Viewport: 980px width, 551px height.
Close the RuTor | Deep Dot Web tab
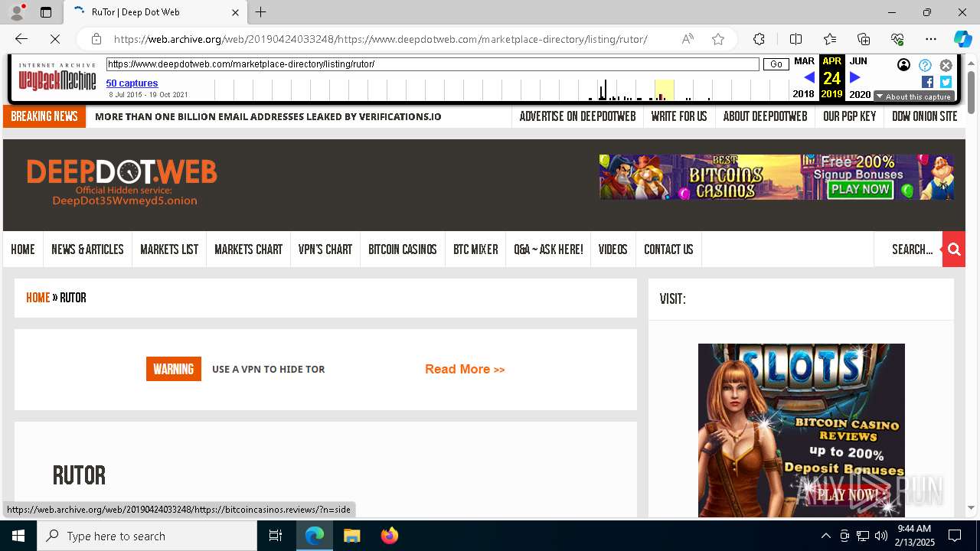[x=235, y=12]
